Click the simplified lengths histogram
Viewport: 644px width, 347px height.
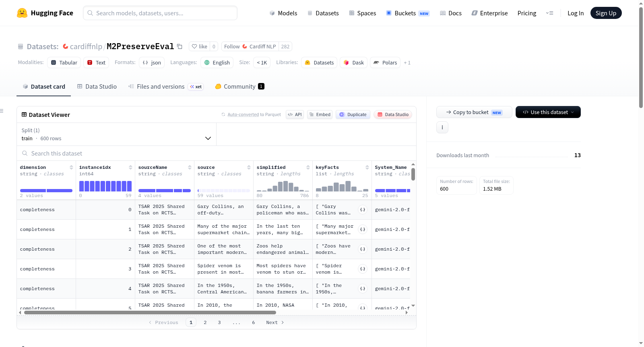pyautogui.click(x=283, y=186)
